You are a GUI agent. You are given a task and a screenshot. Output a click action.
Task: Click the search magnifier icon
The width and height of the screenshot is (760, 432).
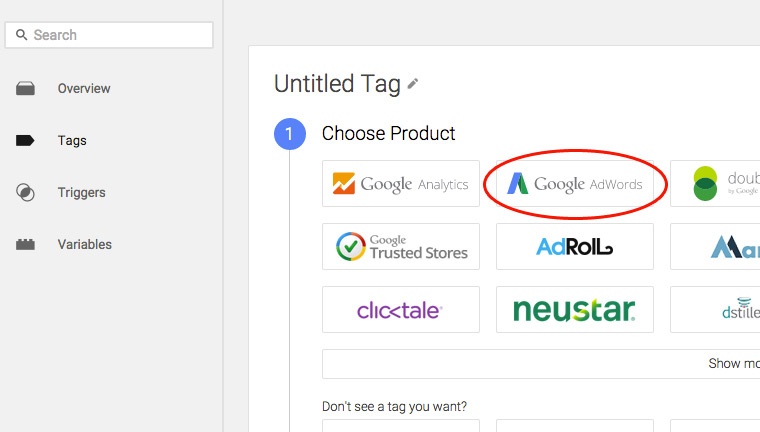[21, 35]
